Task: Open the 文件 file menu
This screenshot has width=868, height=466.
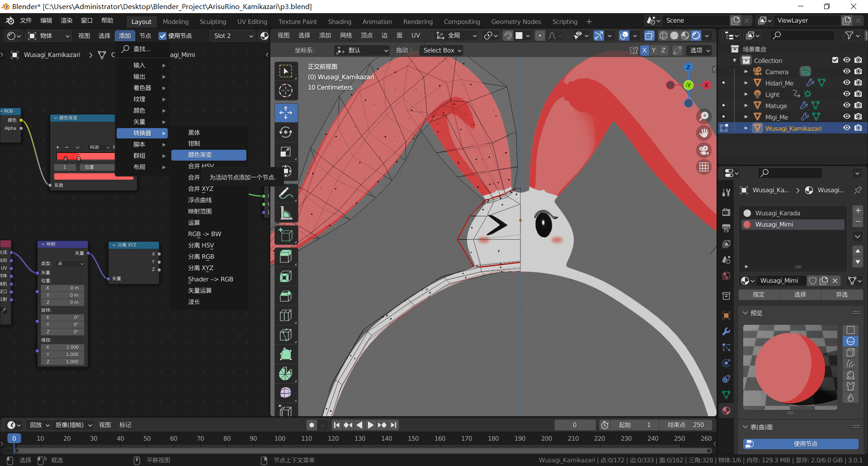Action: click(26, 21)
